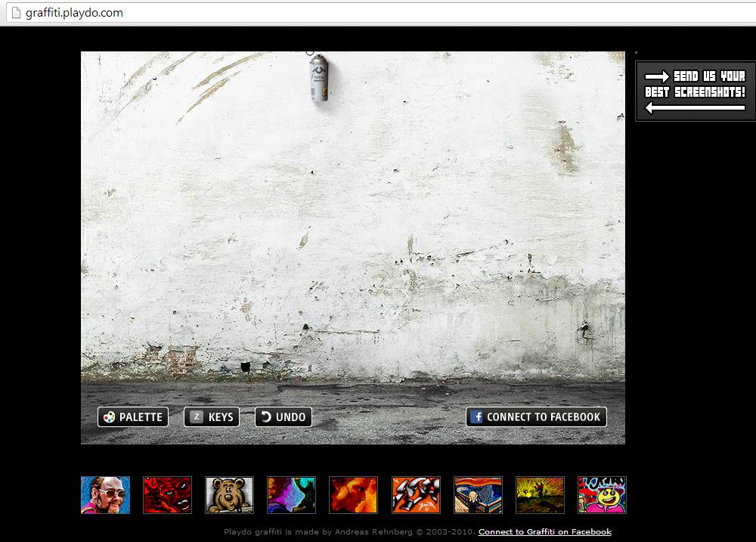Open the bearded man with sunglasses thumbnail
Screen dimensions: 756x542
tap(106, 495)
